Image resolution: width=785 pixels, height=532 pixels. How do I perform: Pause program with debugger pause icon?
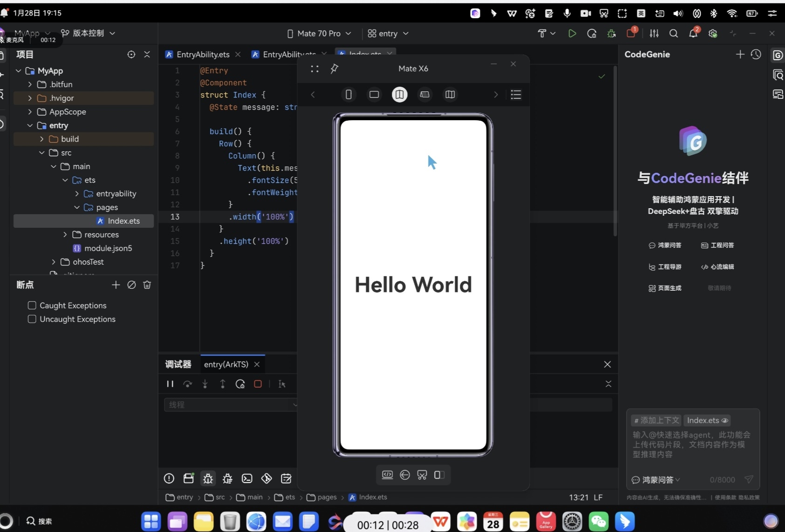[170, 384]
